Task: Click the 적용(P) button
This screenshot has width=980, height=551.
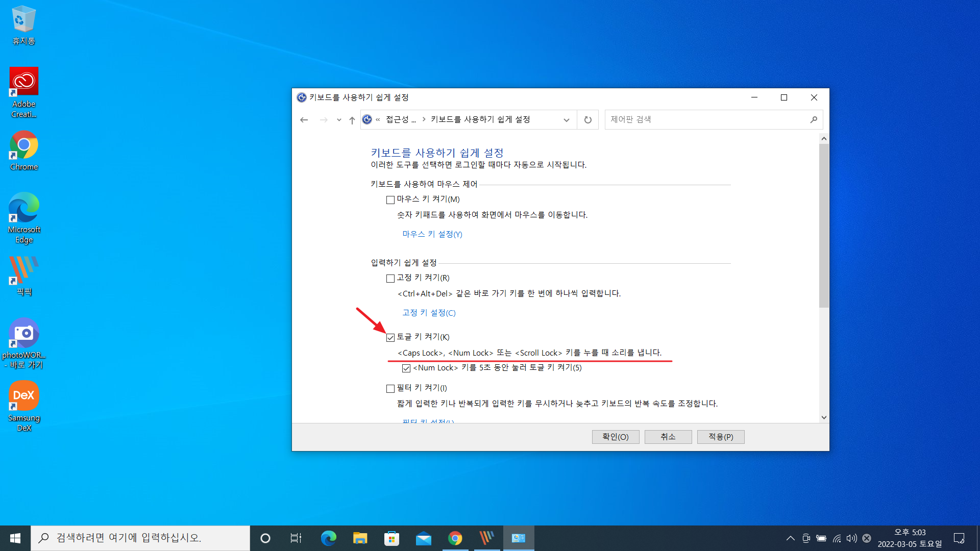Action: pyautogui.click(x=720, y=437)
